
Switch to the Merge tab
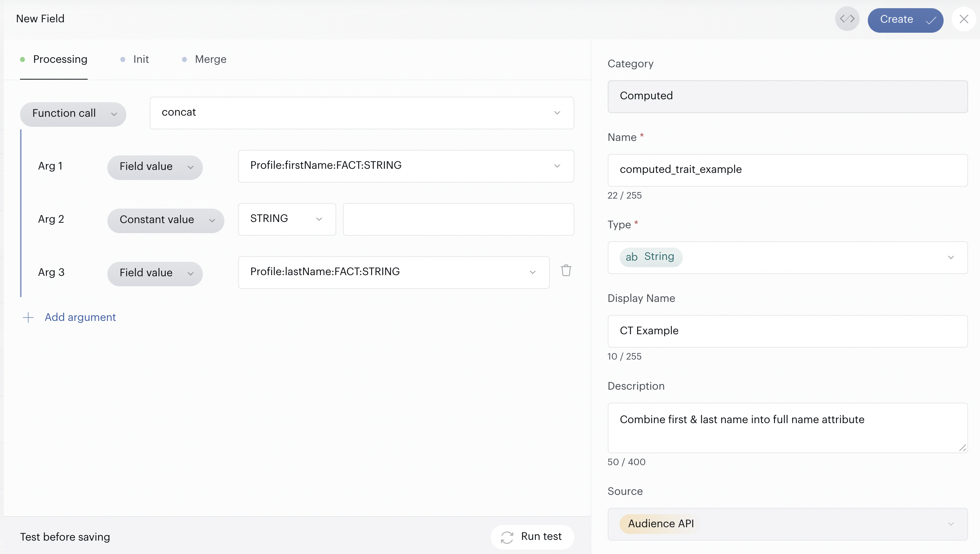pyautogui.click(x=204, y=59)
